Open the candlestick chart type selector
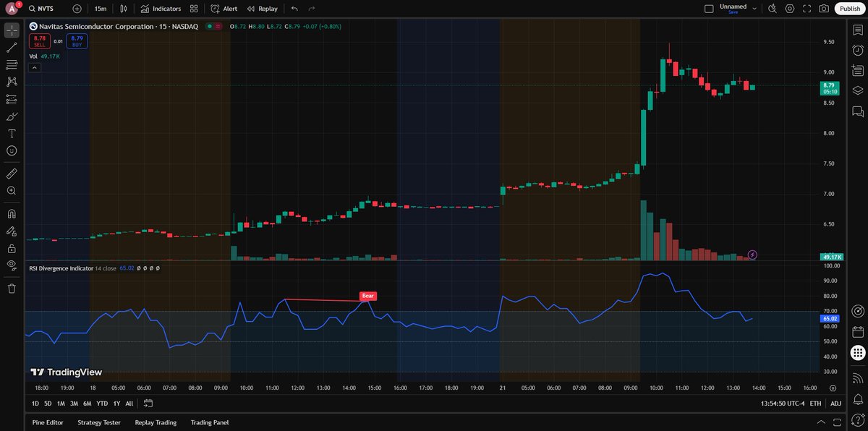 [124, 9]
